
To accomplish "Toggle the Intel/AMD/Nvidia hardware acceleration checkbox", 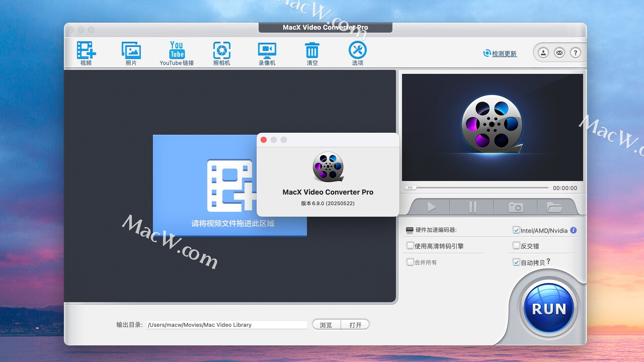I will (516, 230).
